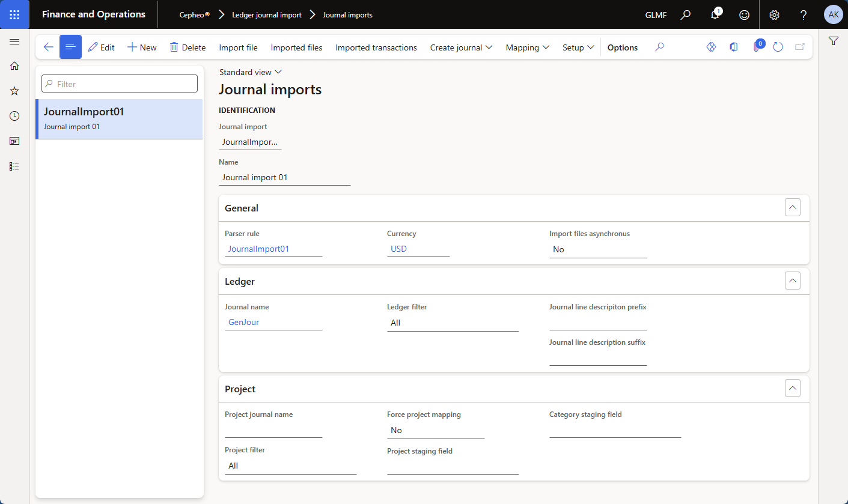
Task: Click the Home icon in sidebar
Action: tap(14, 66)
